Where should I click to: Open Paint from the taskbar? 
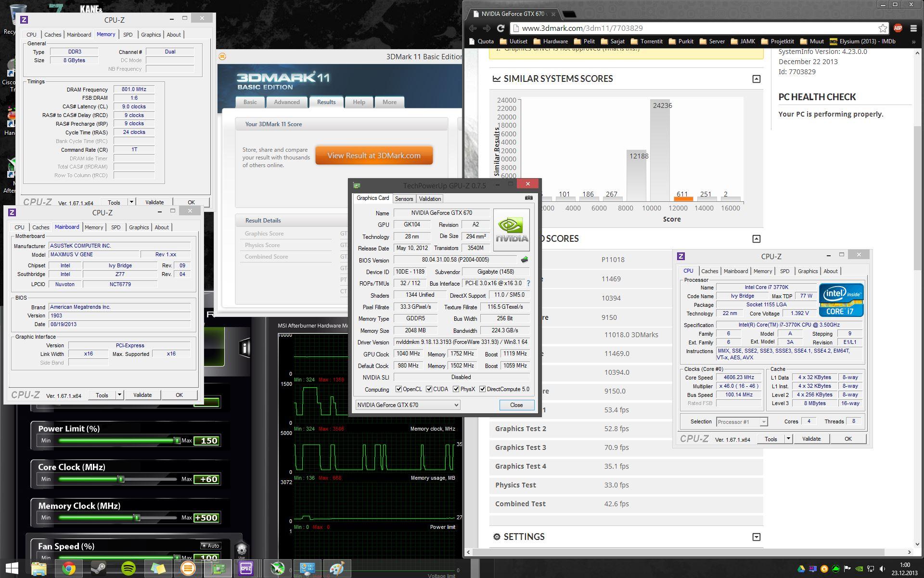[336, 568]
